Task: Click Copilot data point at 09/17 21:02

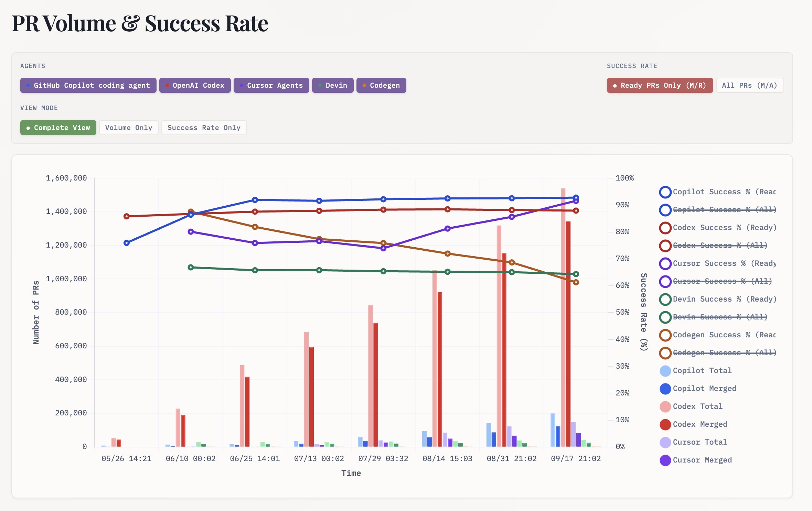Action: click(x=576, y=198)
